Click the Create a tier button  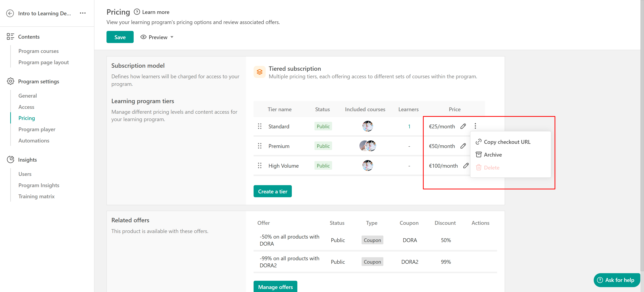pos(272,191)
